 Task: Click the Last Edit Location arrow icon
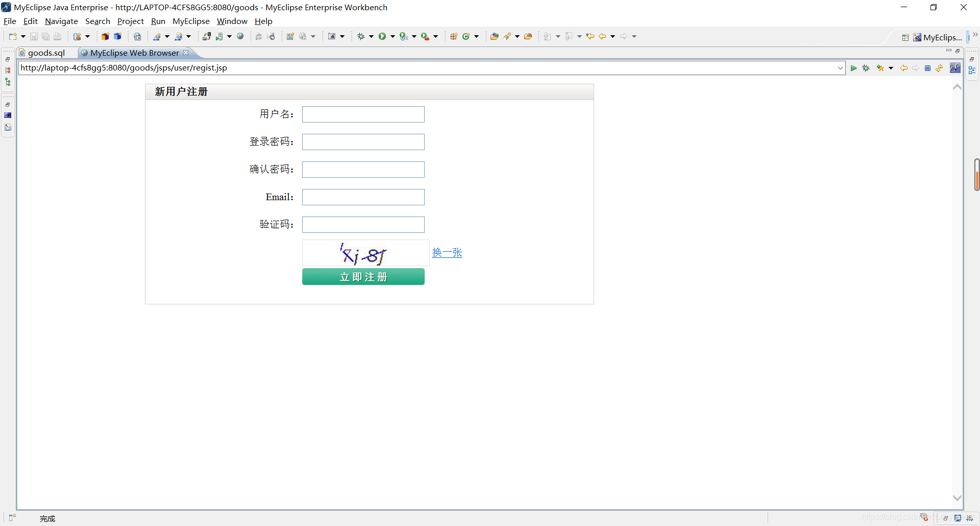click(x=590, y=36)
